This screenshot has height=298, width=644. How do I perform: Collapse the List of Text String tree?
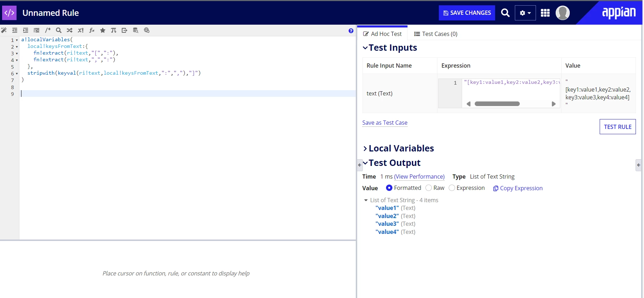(366, 200)
